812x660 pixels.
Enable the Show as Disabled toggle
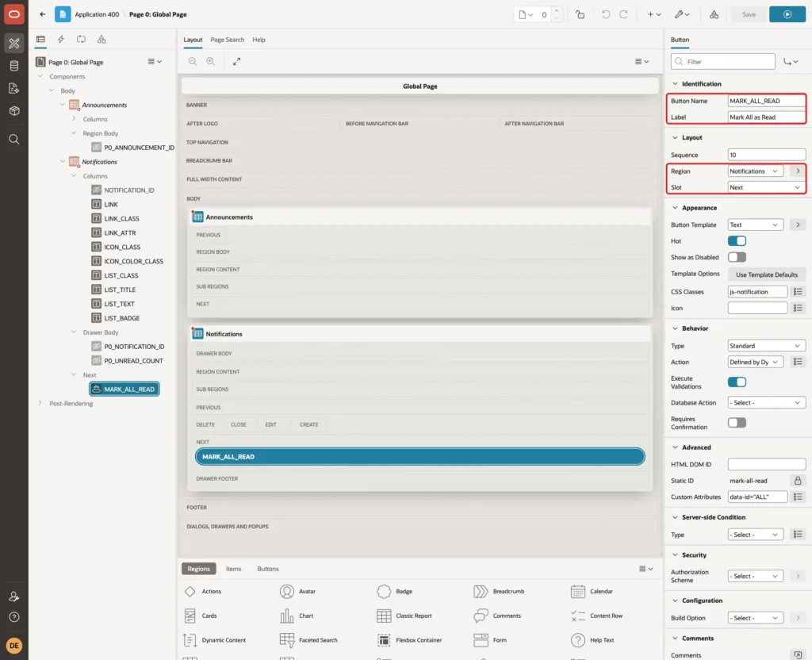pos(737,257)
